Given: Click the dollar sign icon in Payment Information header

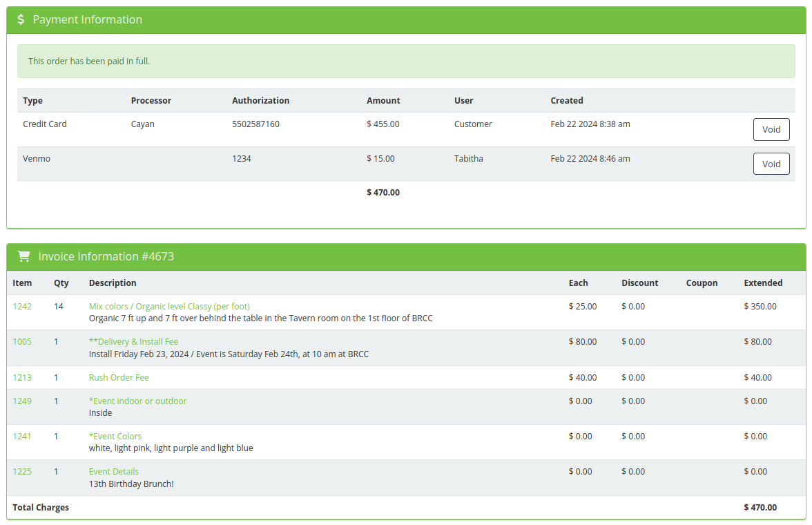Looking at the screenshot, I should [x=21, y=20].
